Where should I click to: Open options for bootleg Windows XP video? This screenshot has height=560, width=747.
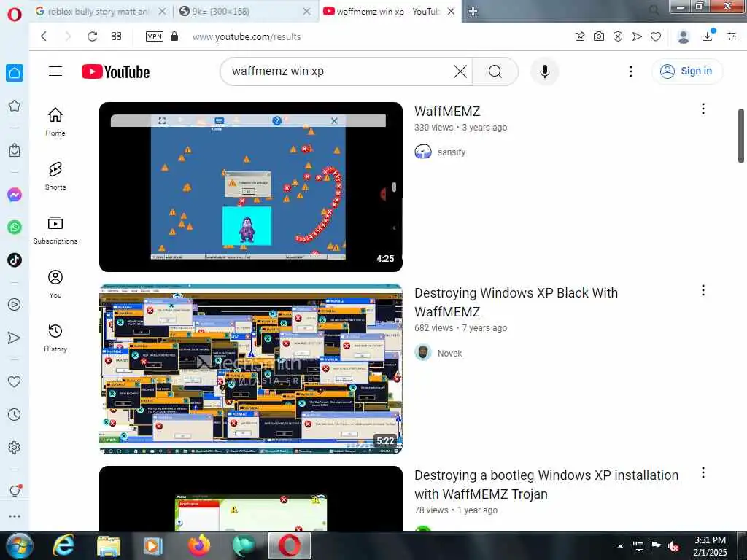[703, 472]
